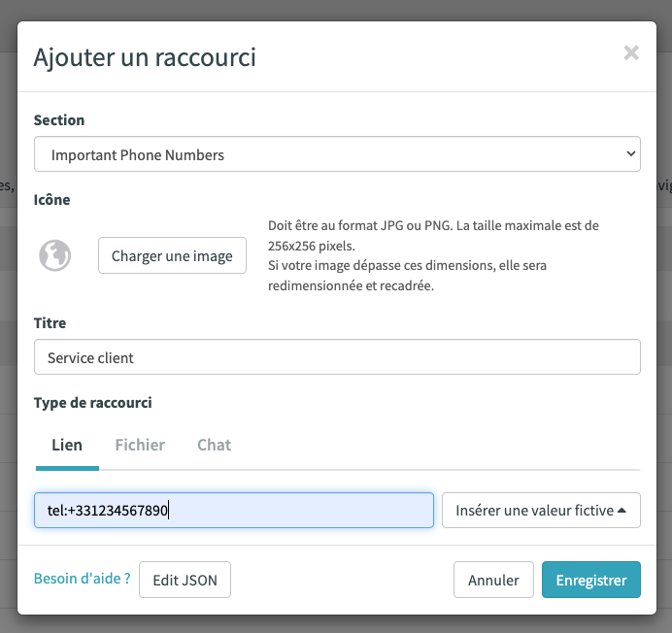
Task: Select the Lien tab
Action: [x=67, y=445]
